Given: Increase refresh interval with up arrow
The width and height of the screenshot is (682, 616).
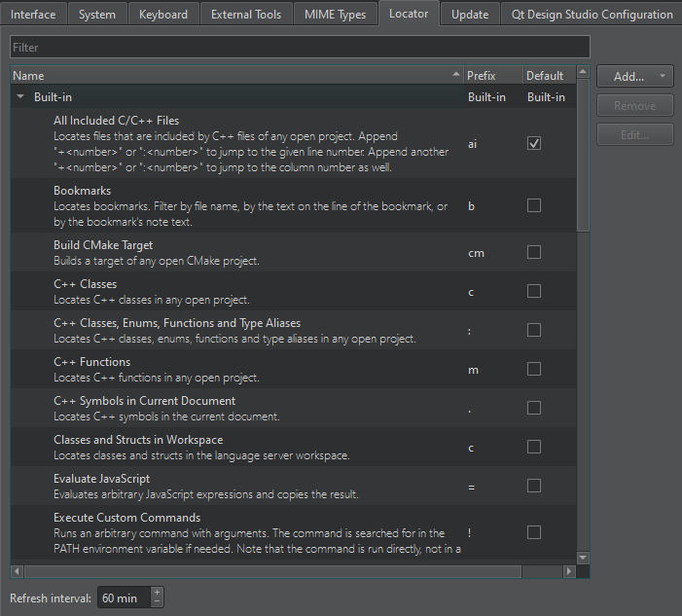Looking at the screenshot, I should tap(158, 593).
